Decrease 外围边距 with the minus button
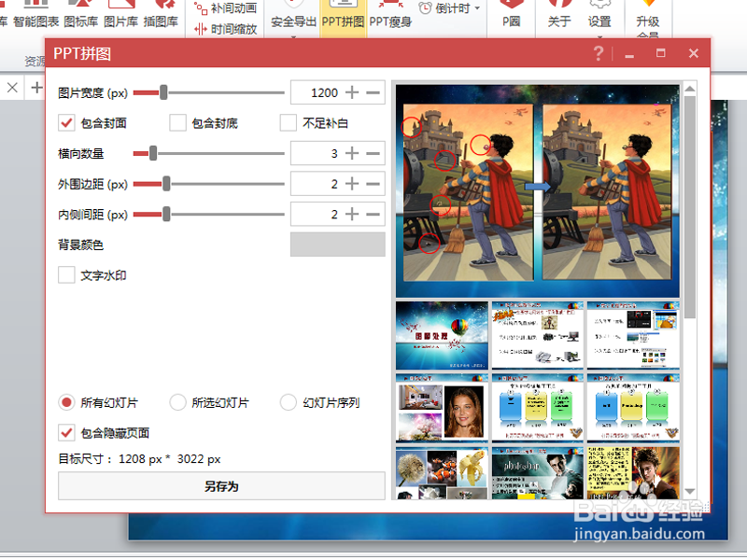This screenshot has height=560, width=747. pos(373,184)
